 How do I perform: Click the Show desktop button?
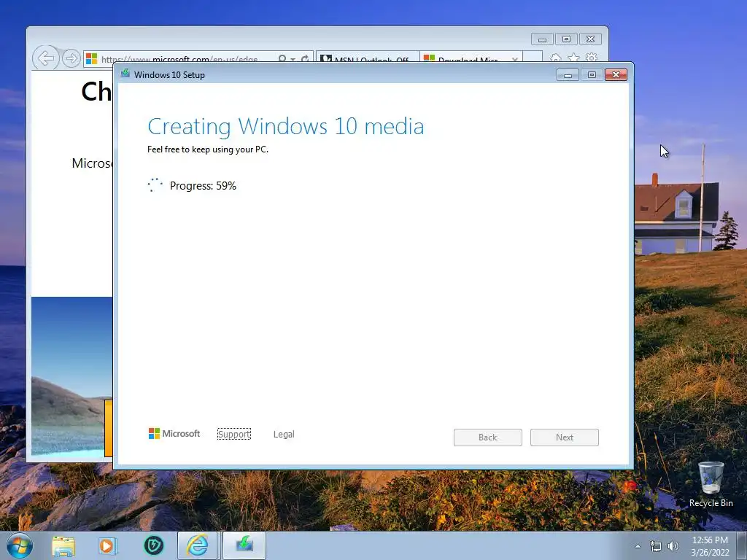pyautogui.click(x=742, y=545)
